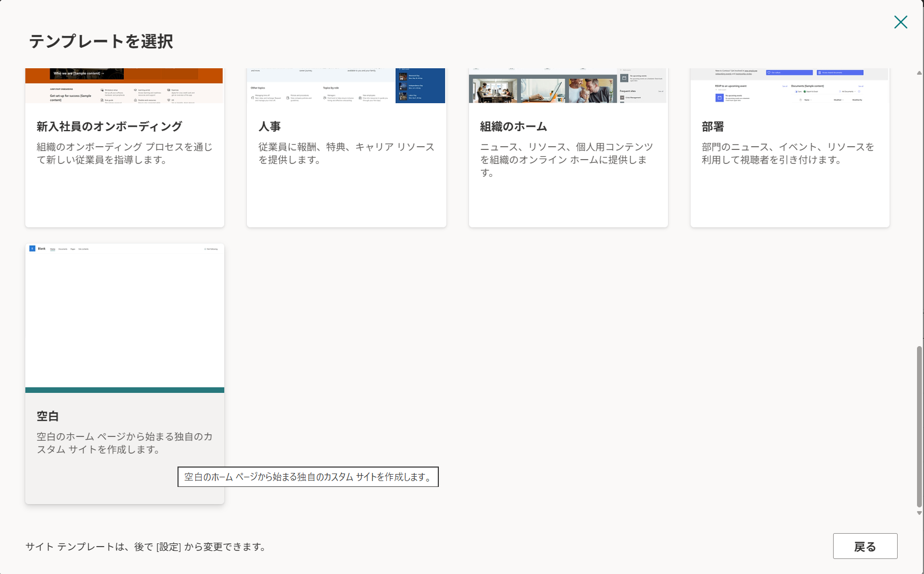This screenshot has height=574, width=924.
Task: Click the template list scrollbar thumb
Action: point(919,427)
